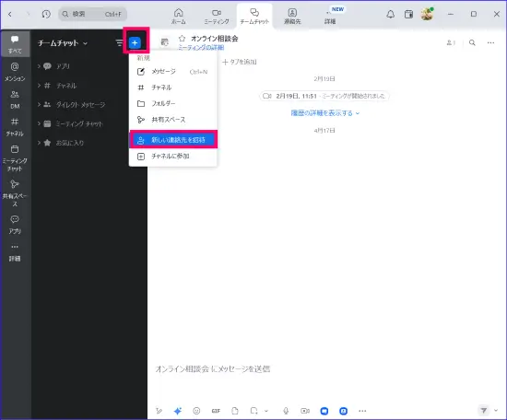Select チャネル in the left sidebar
The width and height of the screenshot is (507, 420).
[15, 127]
